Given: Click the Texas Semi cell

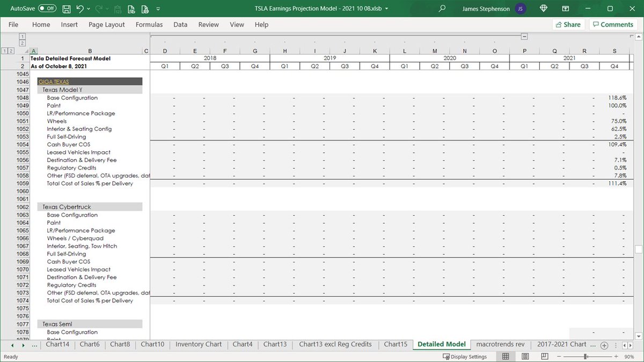Looking at the screenshot, I should (90, 324).
